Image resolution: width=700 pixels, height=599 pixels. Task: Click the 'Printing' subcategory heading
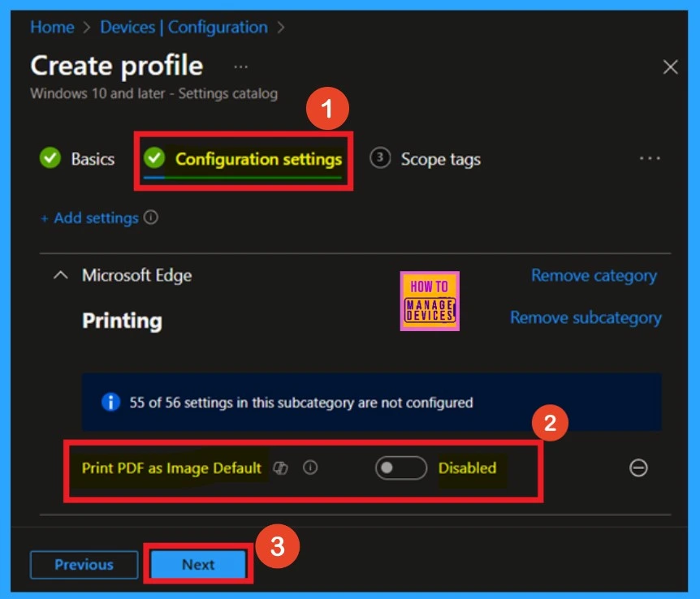(122, 321)
